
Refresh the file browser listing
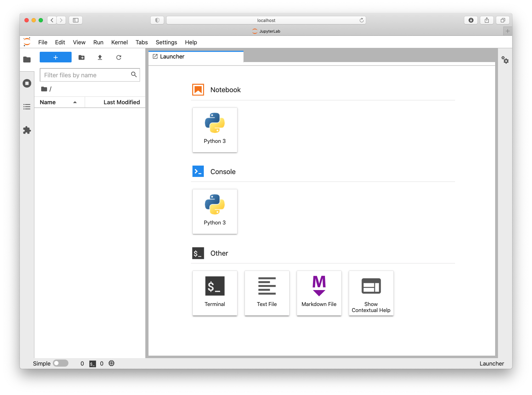pyautogui.click(x=119, y=57)
